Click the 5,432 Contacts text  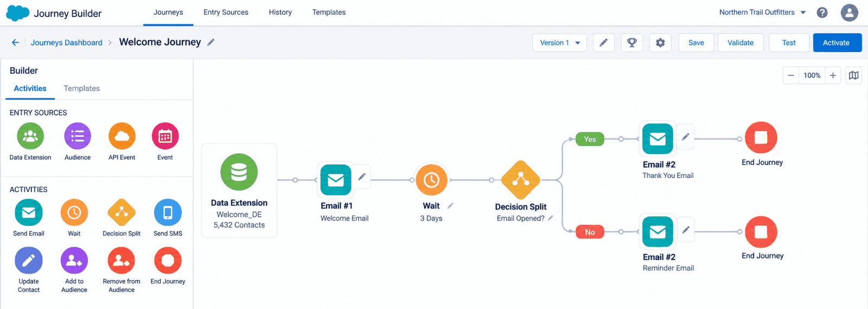pyautogui.click(x=239, y=225)
